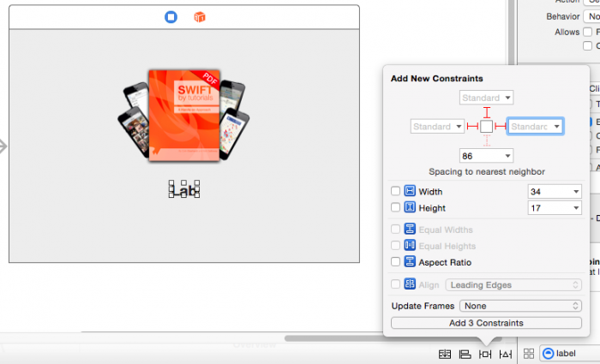The image size is (600, 364).
Task: Check the Align constraint checkbox
Action: coord(395,284)
